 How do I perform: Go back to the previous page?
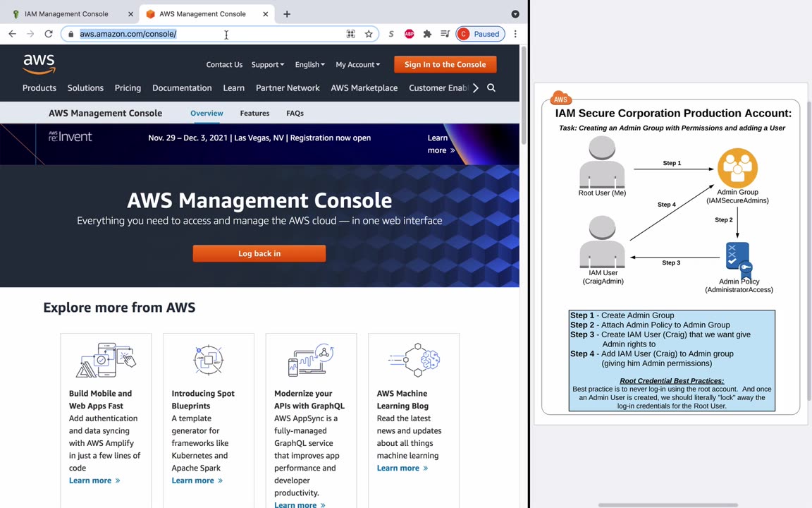pos(13,34)
